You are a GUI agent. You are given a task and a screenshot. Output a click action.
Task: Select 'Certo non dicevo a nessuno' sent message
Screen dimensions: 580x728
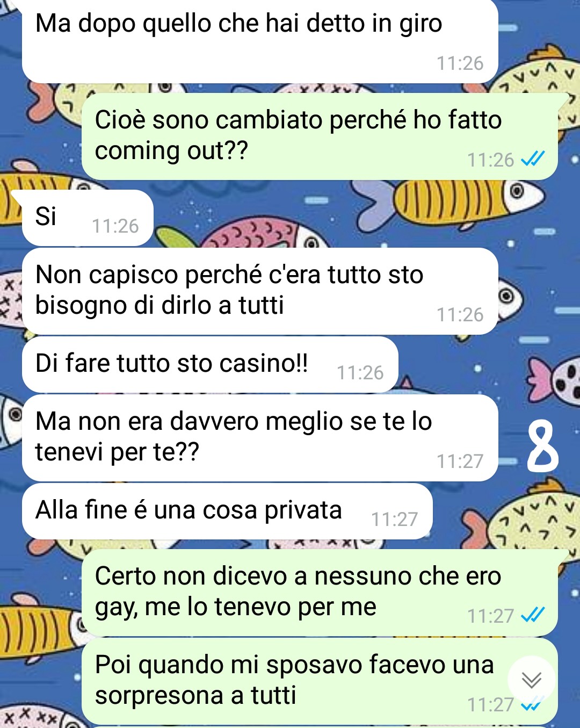pyautogui.click(x=320, y=592)
